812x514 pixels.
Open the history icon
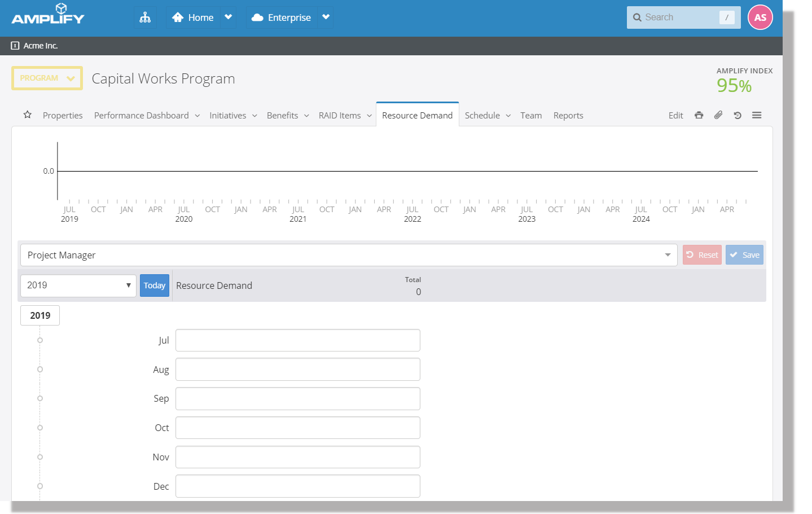(x=737, y=115)
